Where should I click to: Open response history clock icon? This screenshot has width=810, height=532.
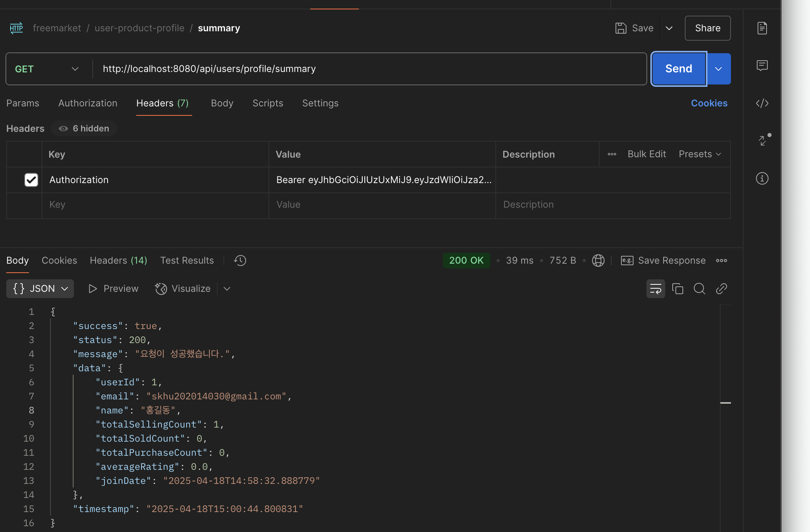pos(240,261)
